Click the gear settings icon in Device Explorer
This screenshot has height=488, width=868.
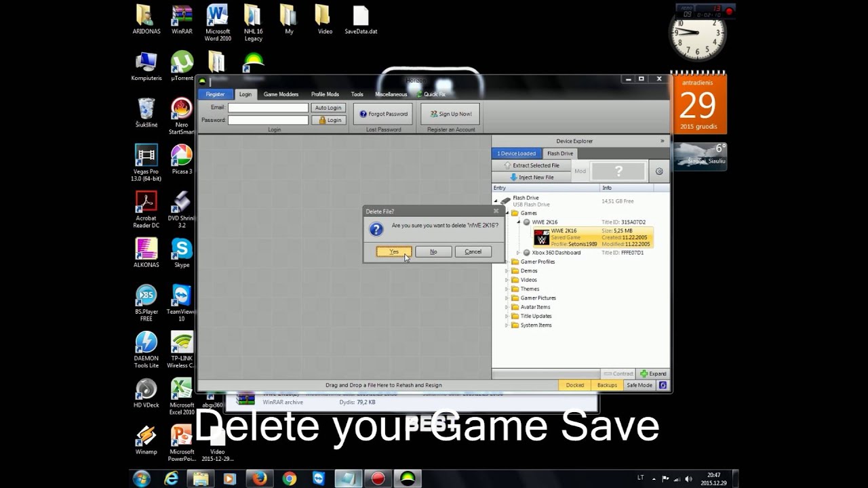click(x=659, y=171)
